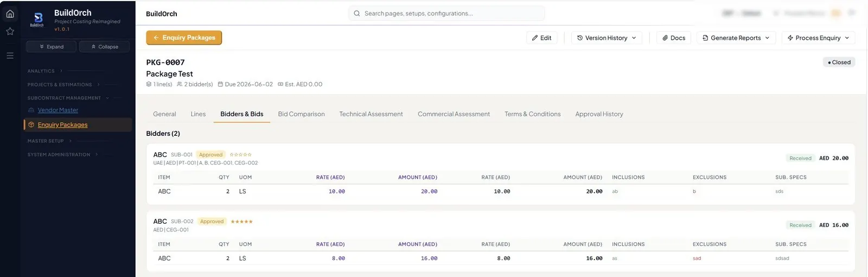Click the Closed status badge
The image size is (868, 277).
(839, 62)
